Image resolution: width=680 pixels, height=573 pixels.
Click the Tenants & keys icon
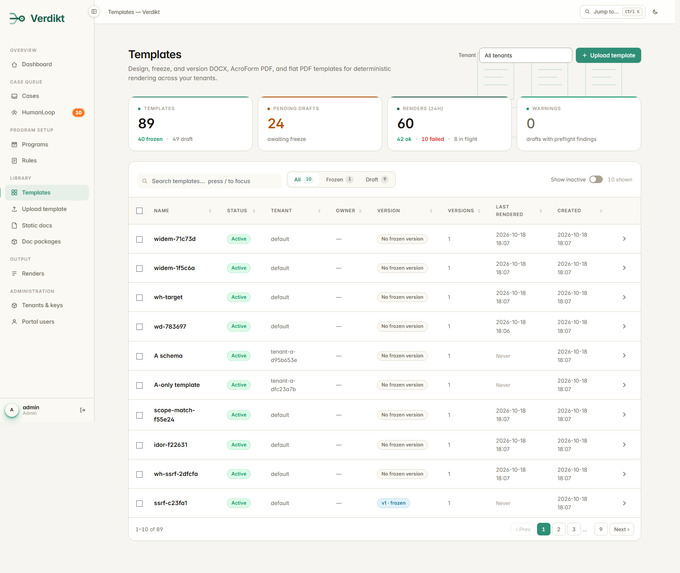(x=14, y=305)
